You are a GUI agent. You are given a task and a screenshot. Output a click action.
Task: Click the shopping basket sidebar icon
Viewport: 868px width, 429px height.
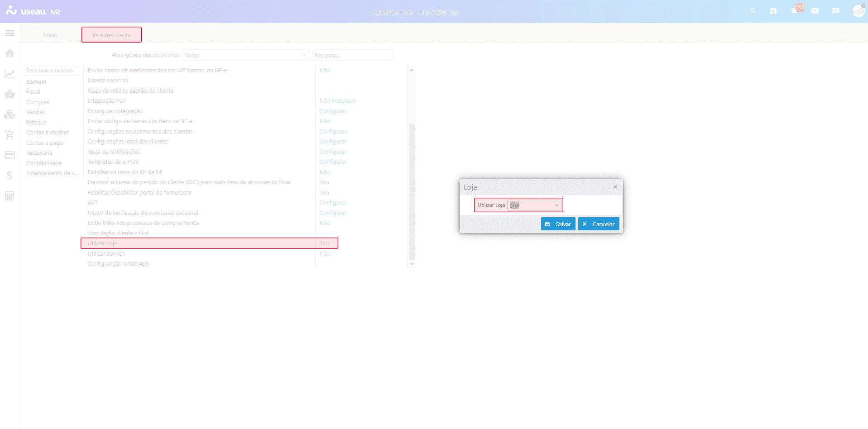10,94
